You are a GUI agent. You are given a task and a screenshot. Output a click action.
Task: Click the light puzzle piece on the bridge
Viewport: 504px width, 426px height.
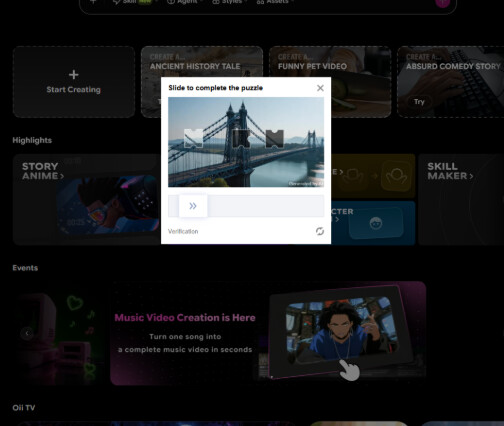point(194,138)
